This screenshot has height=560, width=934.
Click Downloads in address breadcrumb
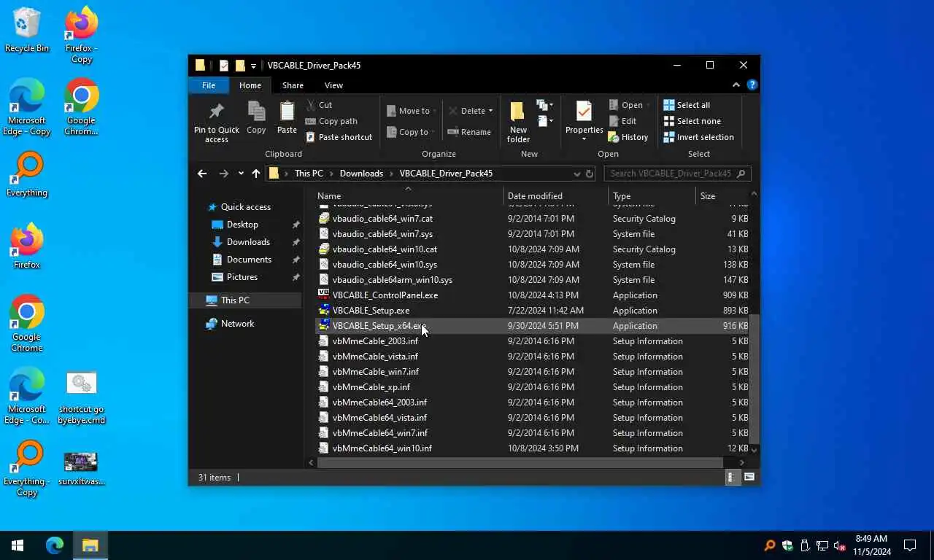point(361,174)
